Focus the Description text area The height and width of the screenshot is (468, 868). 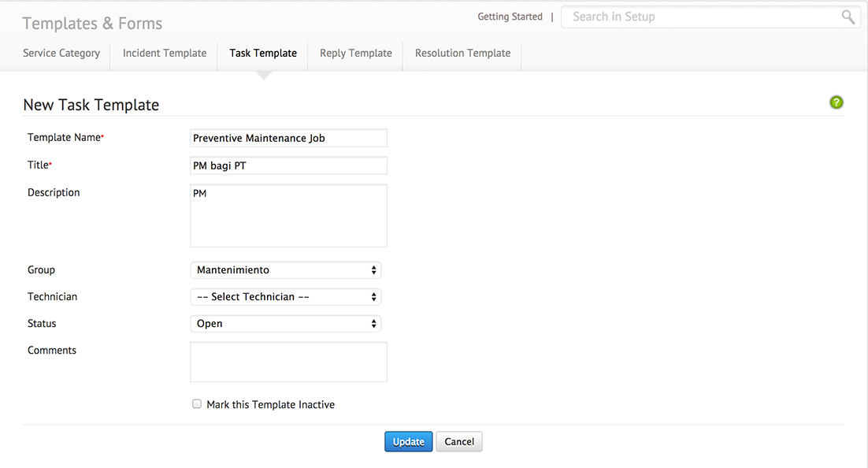pyautogui.click(x=289, y=216)
